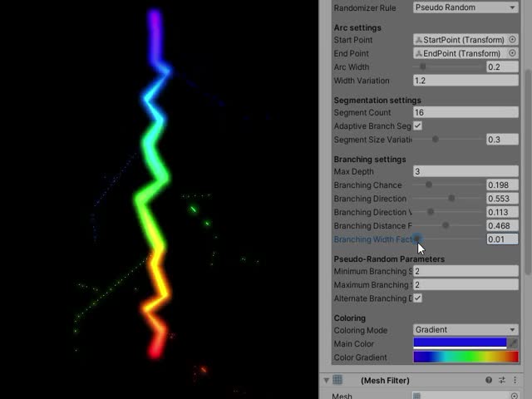Open Color Gradient editor swatch
This screenshot has width=532, height=399.
[x=465, y=357]
